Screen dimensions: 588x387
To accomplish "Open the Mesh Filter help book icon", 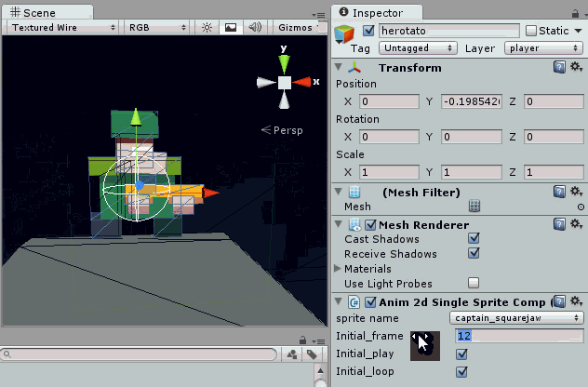I will (559, 192).
